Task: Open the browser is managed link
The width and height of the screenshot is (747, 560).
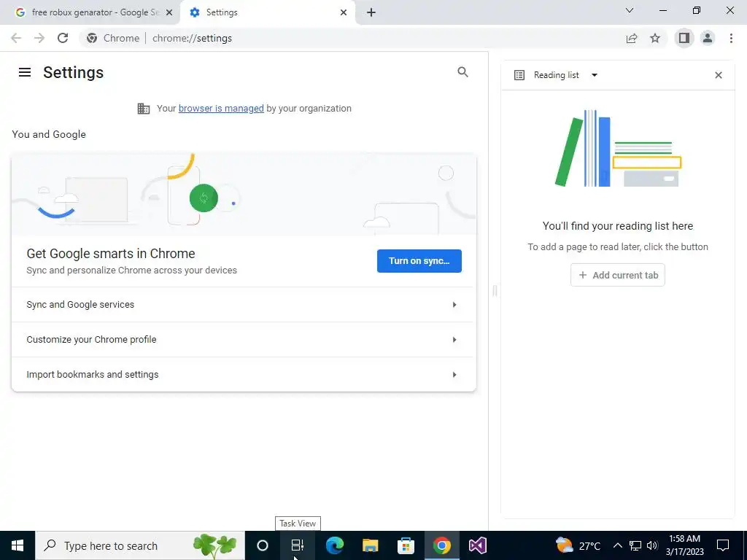Action: (x=221, y=109)
